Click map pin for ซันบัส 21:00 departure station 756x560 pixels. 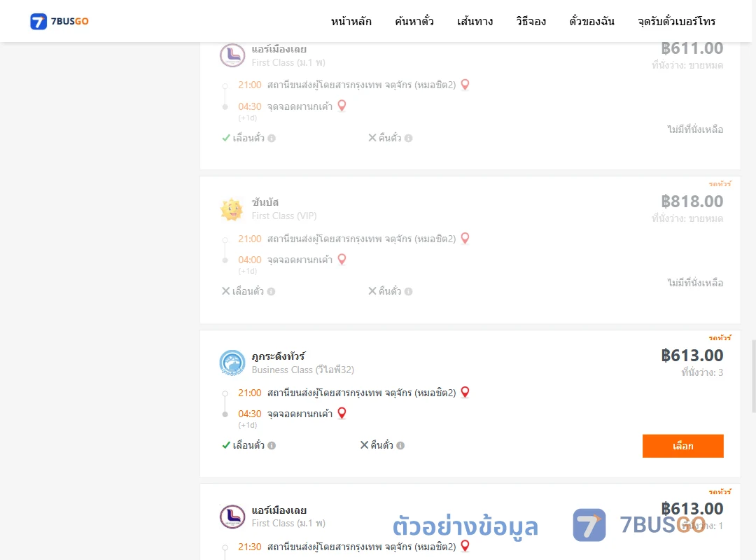(x=465, y=238)
